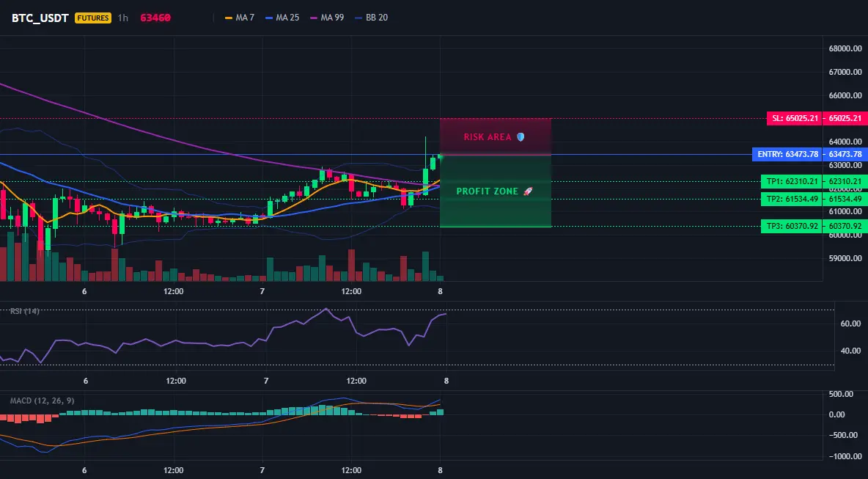868x479 pixels.
Task: Toggle the MA 25 legend entry
Action: click(282, 18)
